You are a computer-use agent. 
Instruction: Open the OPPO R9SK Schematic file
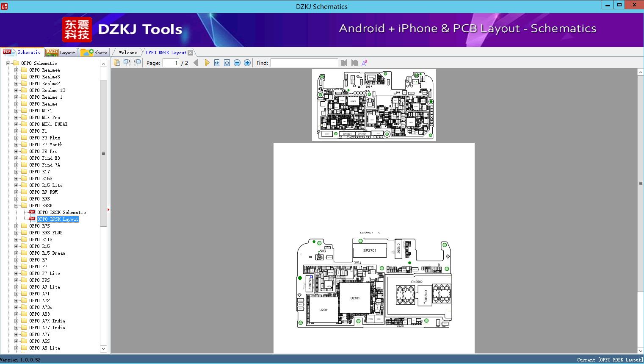coord(61,212)
